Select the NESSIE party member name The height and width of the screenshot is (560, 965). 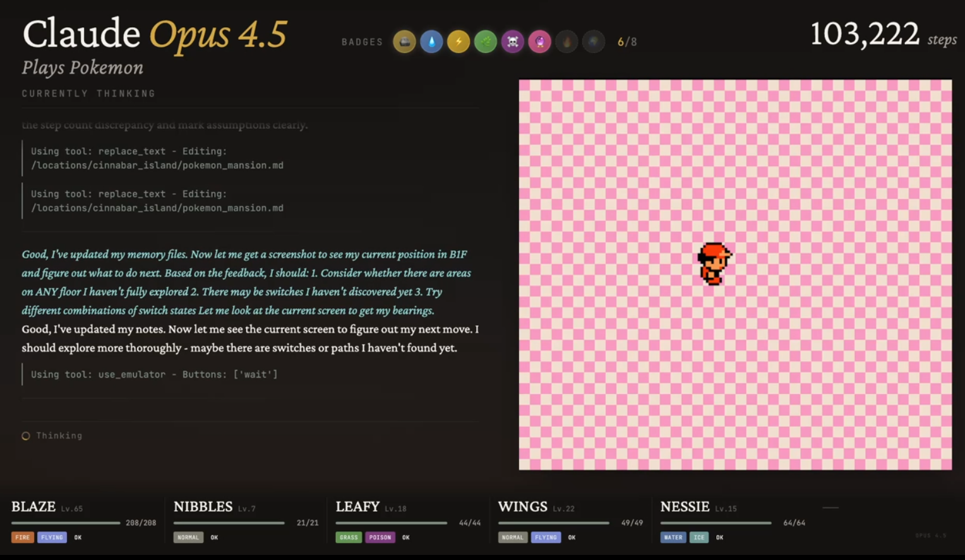click(x=685, y=506)
